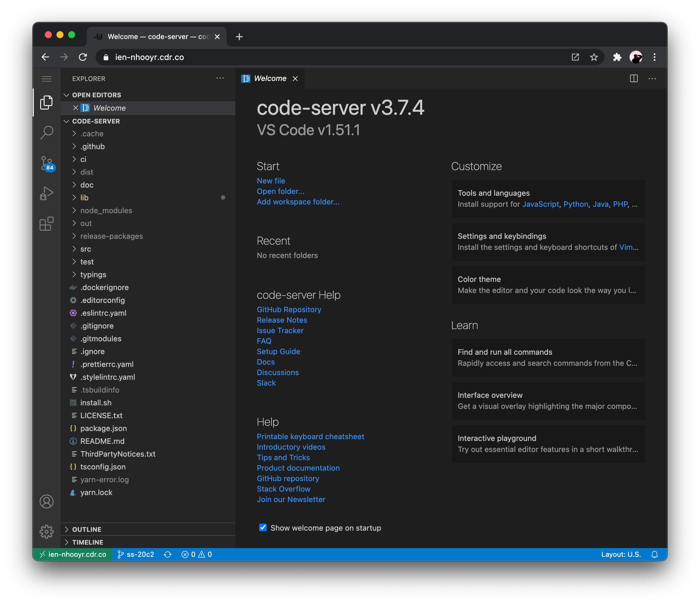700x604 pixels.
Task: Open the Chrome three-dot menu
Action: [x=654, y=57]
